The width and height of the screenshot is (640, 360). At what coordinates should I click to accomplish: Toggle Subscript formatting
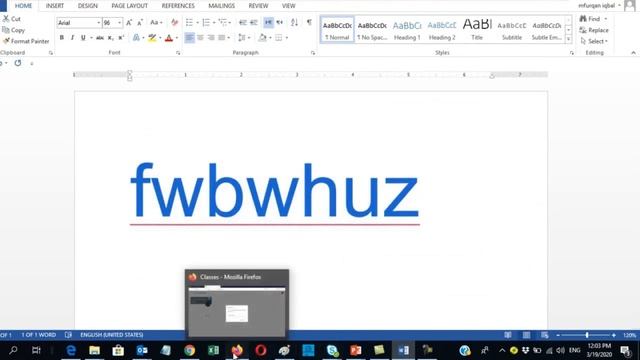coord(111,38)
